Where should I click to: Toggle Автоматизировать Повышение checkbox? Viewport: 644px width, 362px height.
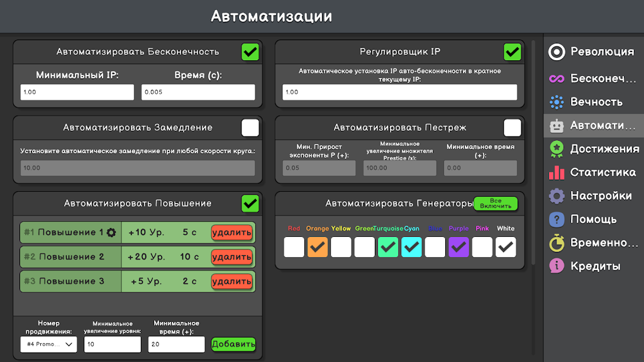coord(250,204)
